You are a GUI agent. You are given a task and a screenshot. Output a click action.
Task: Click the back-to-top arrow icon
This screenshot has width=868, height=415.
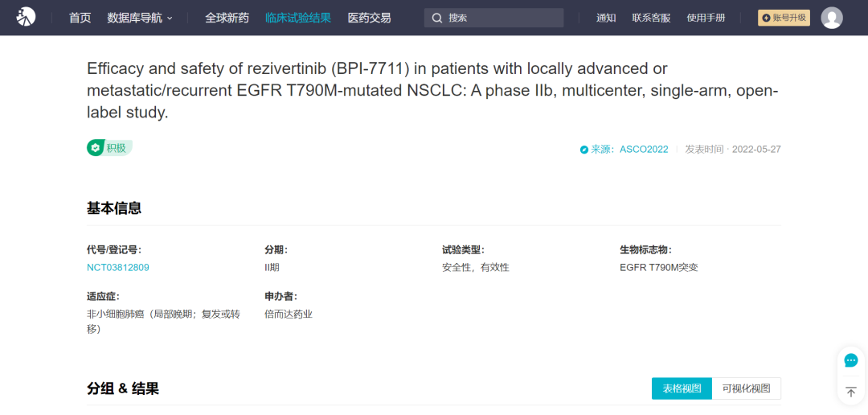pos(851,392)
